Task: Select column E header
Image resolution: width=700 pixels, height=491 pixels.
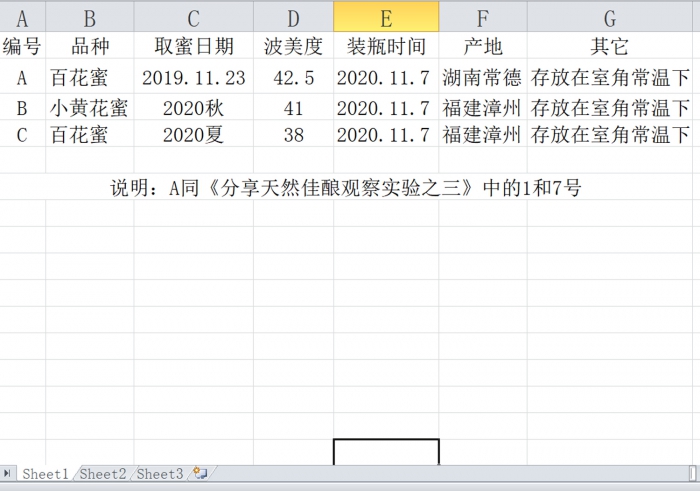Action: pos(386,17)
